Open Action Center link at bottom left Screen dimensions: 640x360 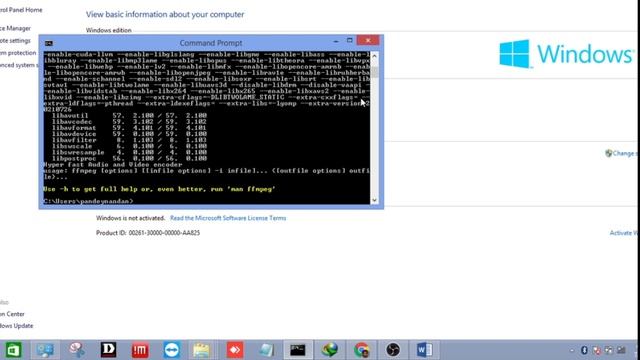12,314
